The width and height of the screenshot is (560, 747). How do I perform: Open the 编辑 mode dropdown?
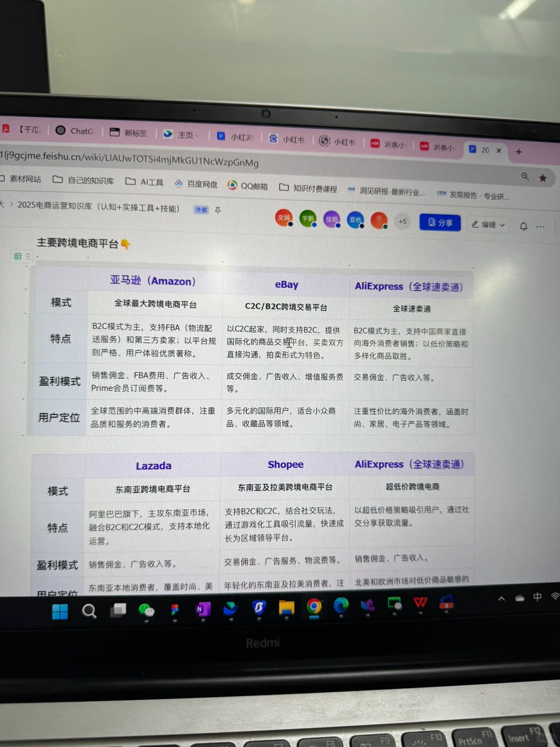[x=488, y=225]
